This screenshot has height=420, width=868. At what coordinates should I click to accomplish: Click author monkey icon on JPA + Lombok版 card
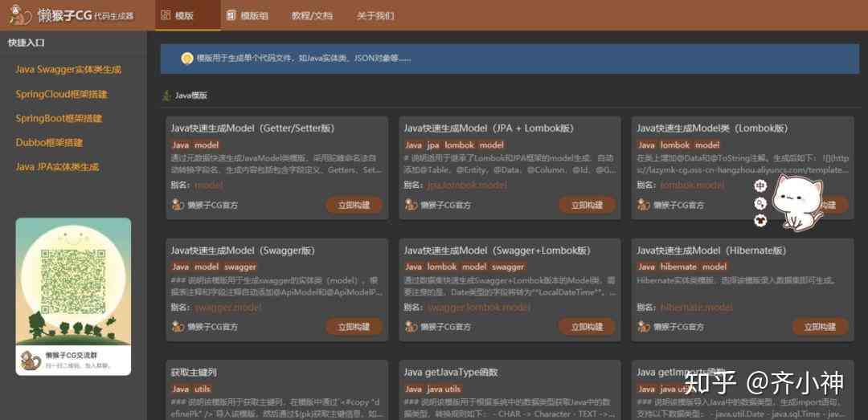coord(411,206)
